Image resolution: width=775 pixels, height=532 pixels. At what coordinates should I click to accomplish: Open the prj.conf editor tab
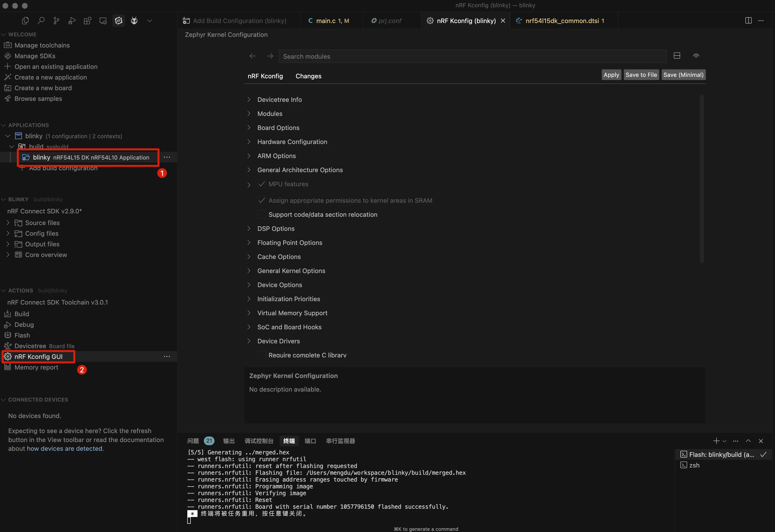pyautogui.click(x=389, y=21)
